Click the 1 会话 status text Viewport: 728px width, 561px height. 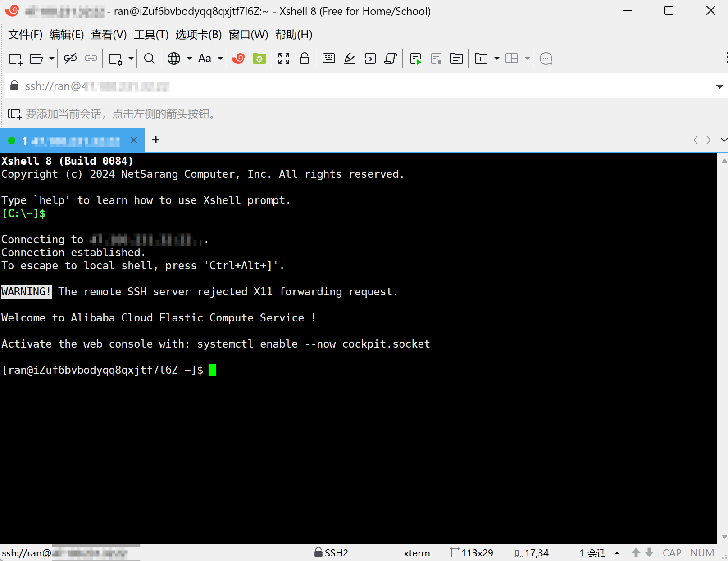593,553
